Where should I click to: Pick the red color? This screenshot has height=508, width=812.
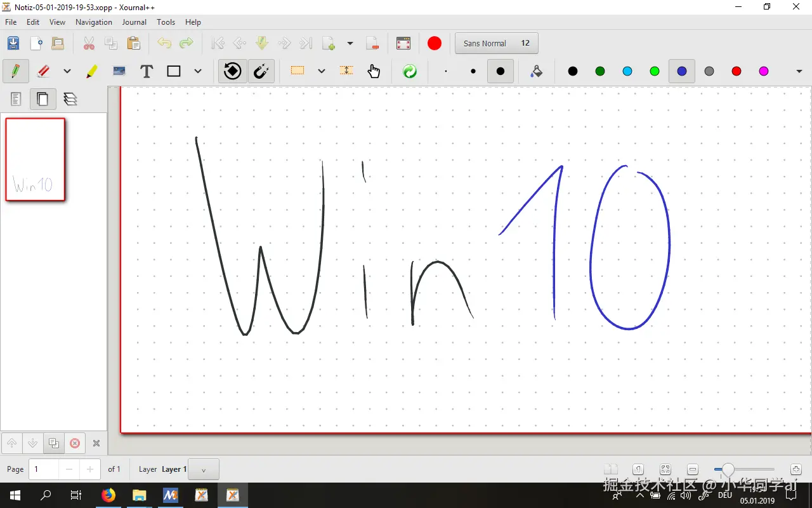coord(737,71)
